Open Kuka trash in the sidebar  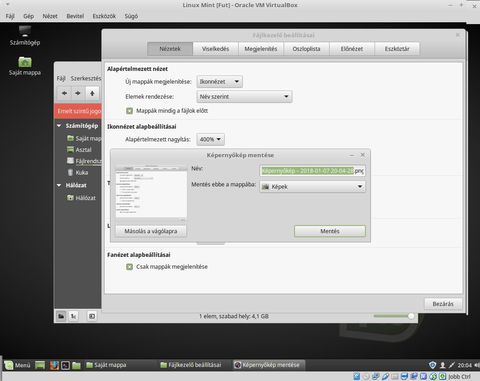(78, 172)
